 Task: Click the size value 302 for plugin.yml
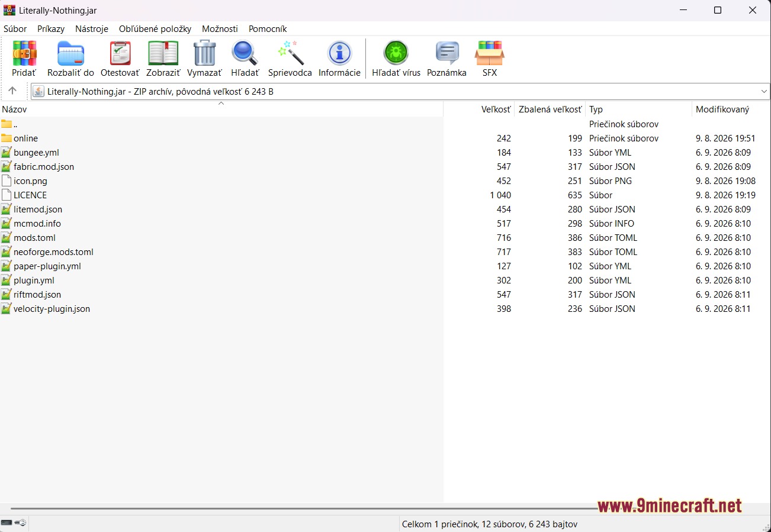(x=504, y=280)
